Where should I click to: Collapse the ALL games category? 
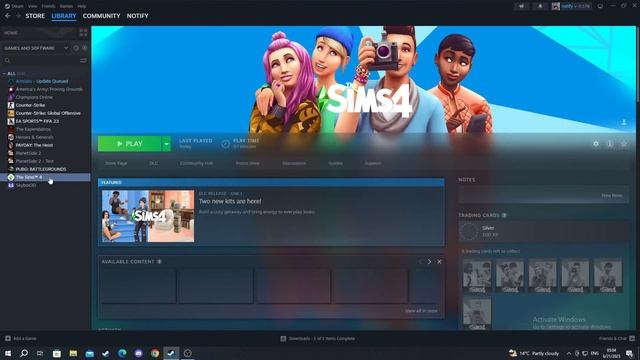click(4, 74)
